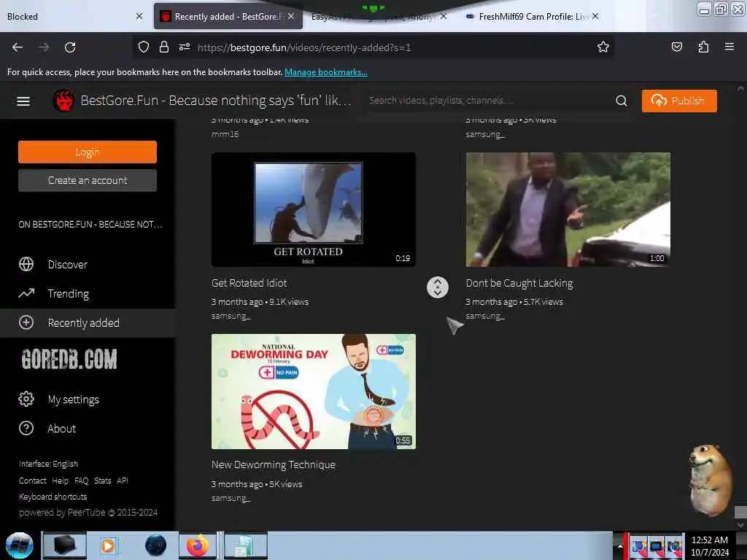Click the autoscroll circle indicator
This screenshot has width=747, height=560.
(x=438, y=287)
